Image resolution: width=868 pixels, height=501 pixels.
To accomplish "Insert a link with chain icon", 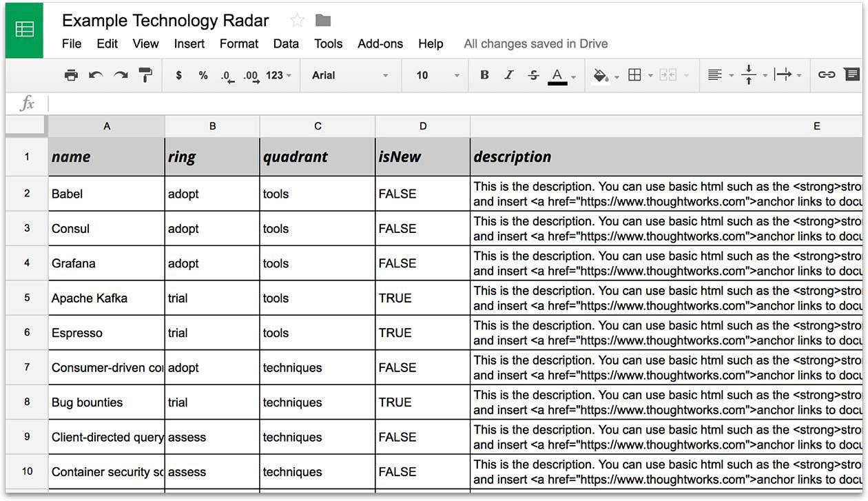I will pyautogui.click(x=827, y=75).
